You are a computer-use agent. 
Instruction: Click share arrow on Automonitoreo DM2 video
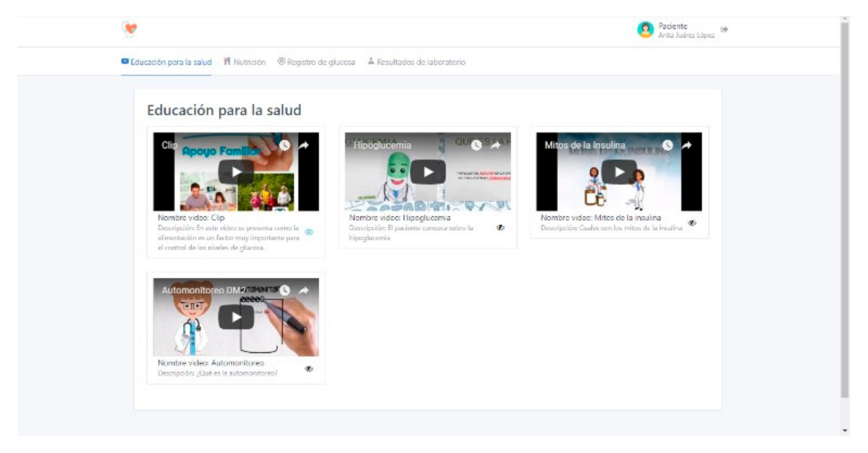[304, 290]
